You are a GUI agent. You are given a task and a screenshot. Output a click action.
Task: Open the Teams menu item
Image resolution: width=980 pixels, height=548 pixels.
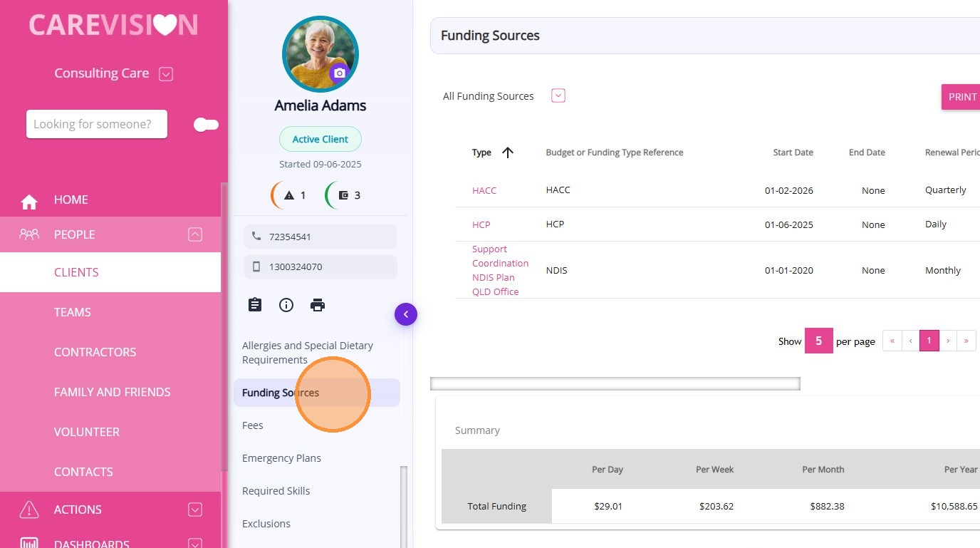coord(73,312)
